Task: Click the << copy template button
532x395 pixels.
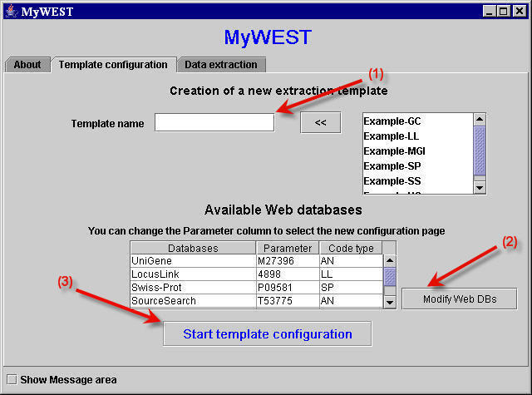Action: (320, 122)
